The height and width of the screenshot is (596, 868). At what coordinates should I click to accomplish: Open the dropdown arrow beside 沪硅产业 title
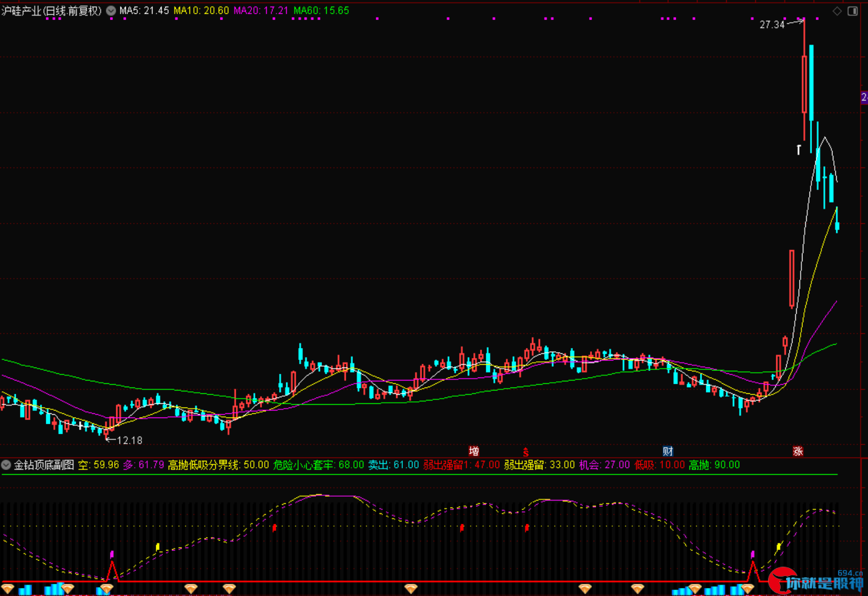(111, 11)
